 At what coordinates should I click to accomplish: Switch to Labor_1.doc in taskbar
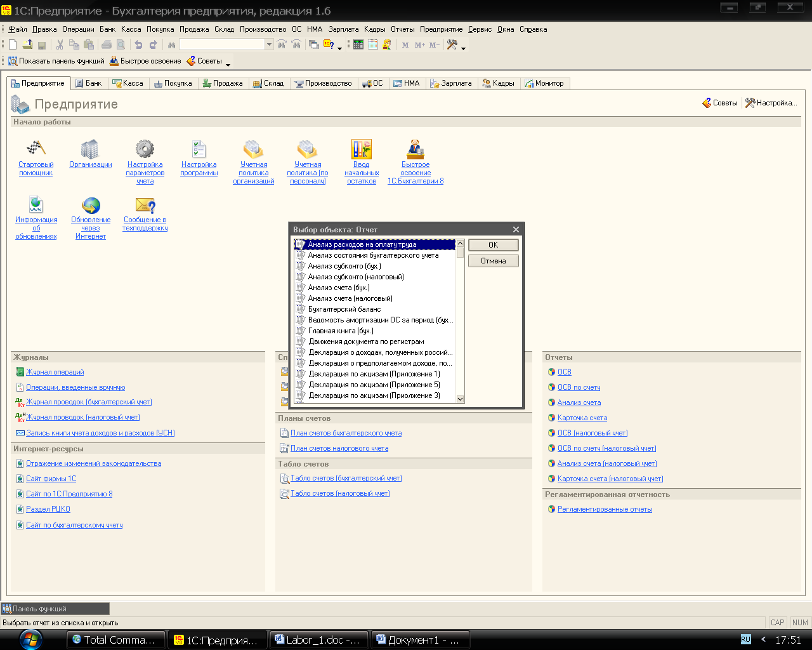click(x=318, y=640)
